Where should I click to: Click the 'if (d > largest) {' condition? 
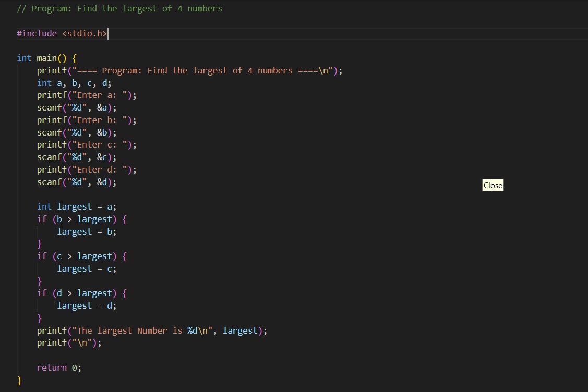[82, 293]
